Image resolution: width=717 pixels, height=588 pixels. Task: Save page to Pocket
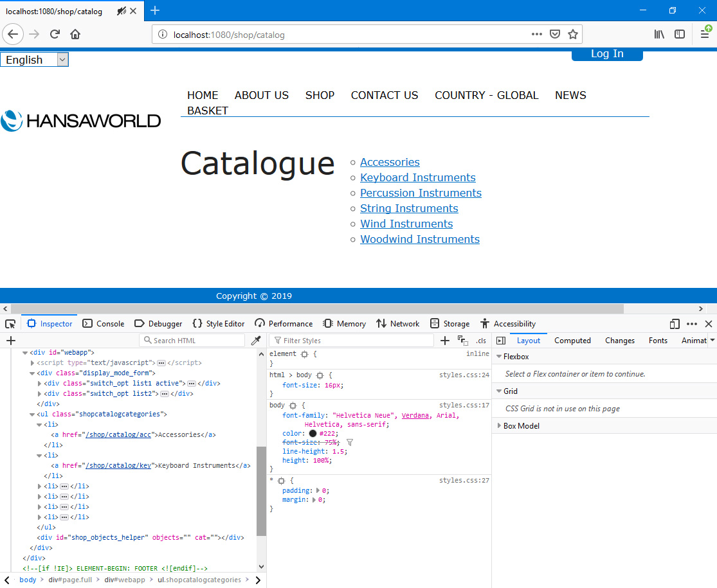[x=555, y=34]
